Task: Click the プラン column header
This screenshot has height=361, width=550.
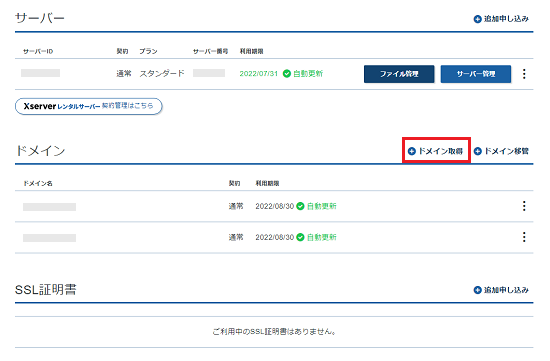Action: 148,52
